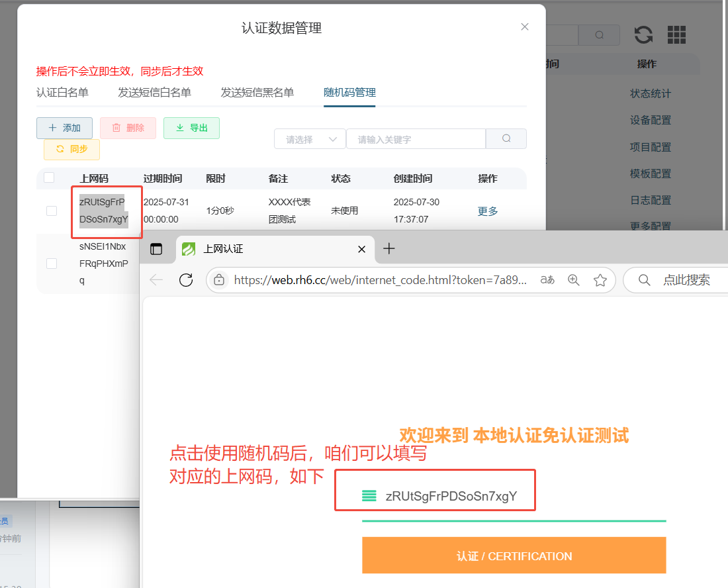Open the grid view icon

(676, 35)
